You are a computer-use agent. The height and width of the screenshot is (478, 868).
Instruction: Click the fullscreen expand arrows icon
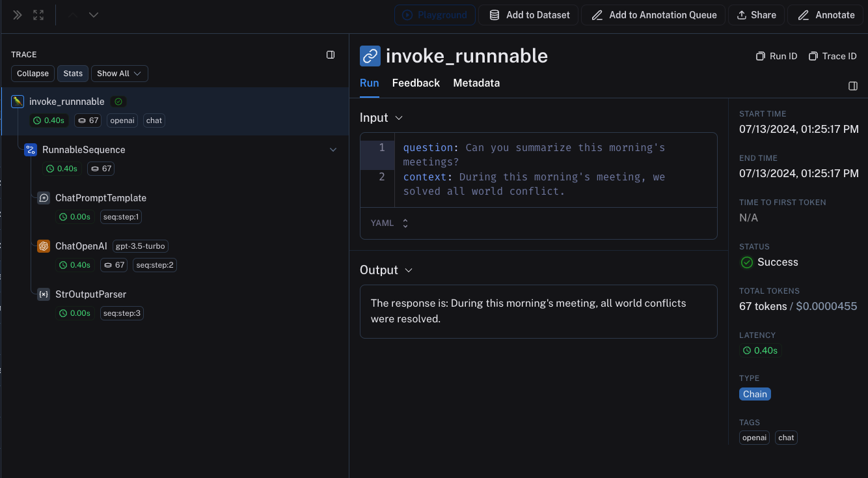[38, 15]
